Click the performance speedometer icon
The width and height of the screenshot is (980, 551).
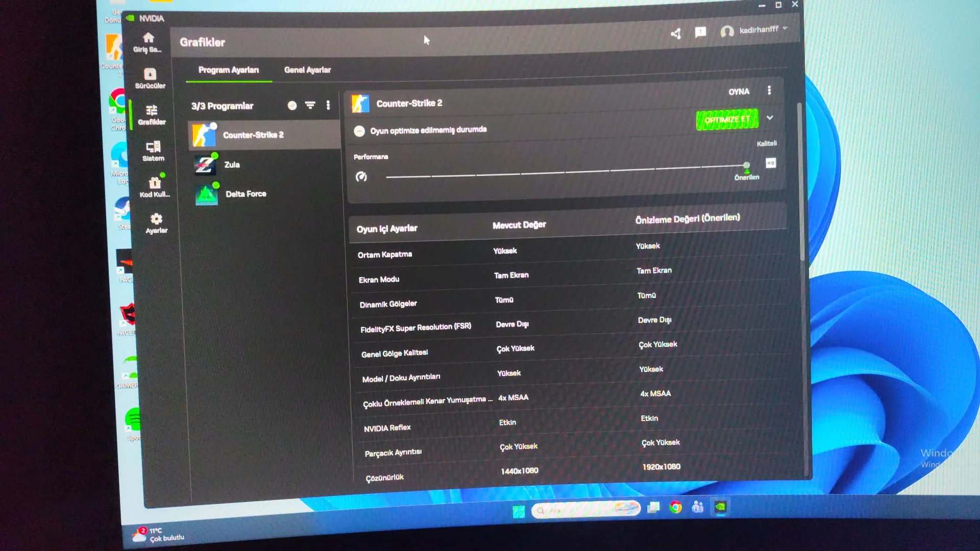[x=361, y=177]
